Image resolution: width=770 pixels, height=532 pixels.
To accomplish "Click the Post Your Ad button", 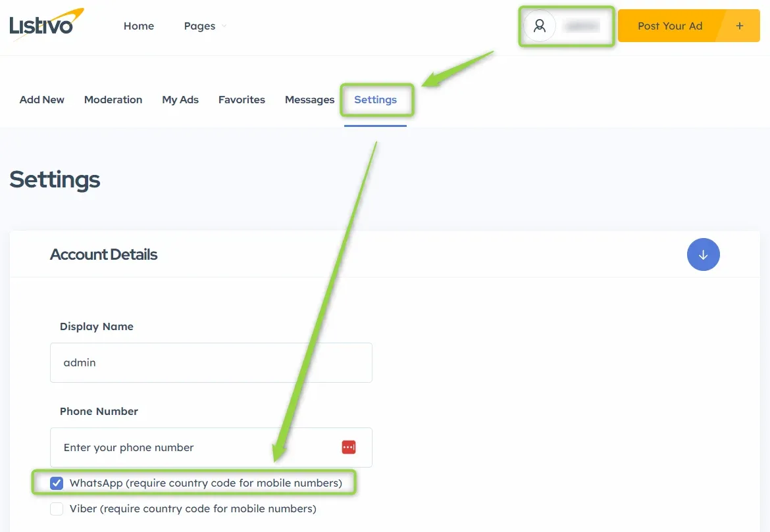I will [688, 26].
